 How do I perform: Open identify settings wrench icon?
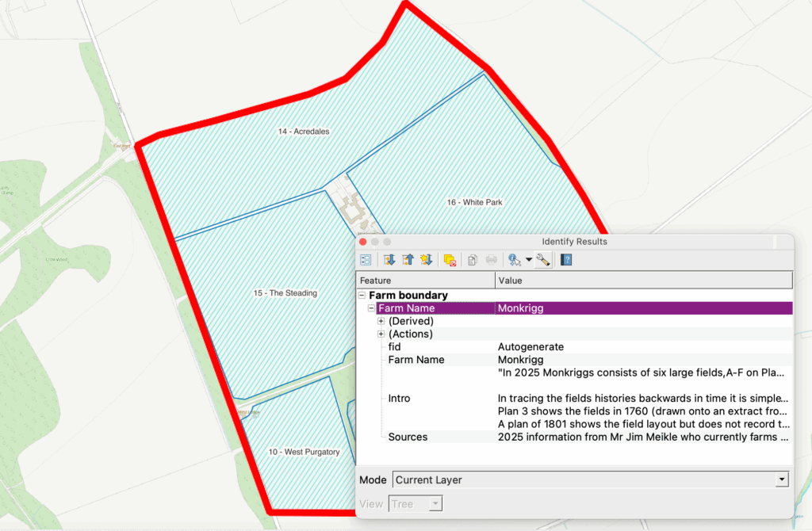543,259
